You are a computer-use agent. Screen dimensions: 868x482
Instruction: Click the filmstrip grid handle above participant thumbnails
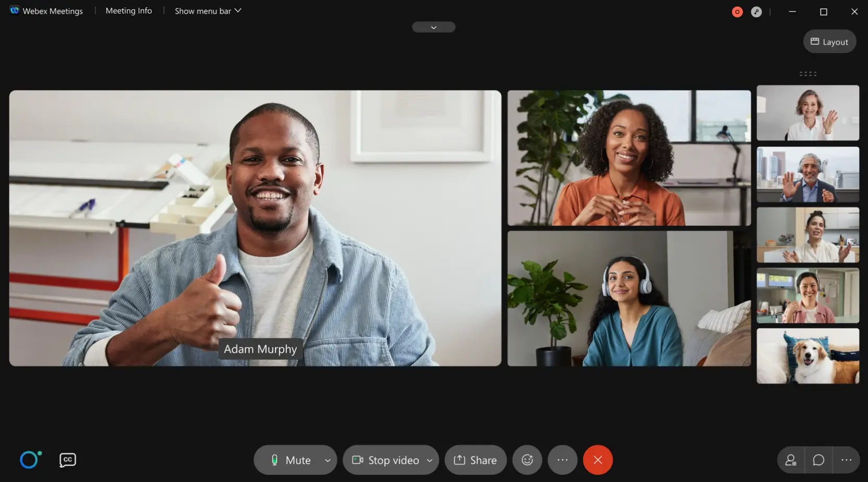(808, 73)
